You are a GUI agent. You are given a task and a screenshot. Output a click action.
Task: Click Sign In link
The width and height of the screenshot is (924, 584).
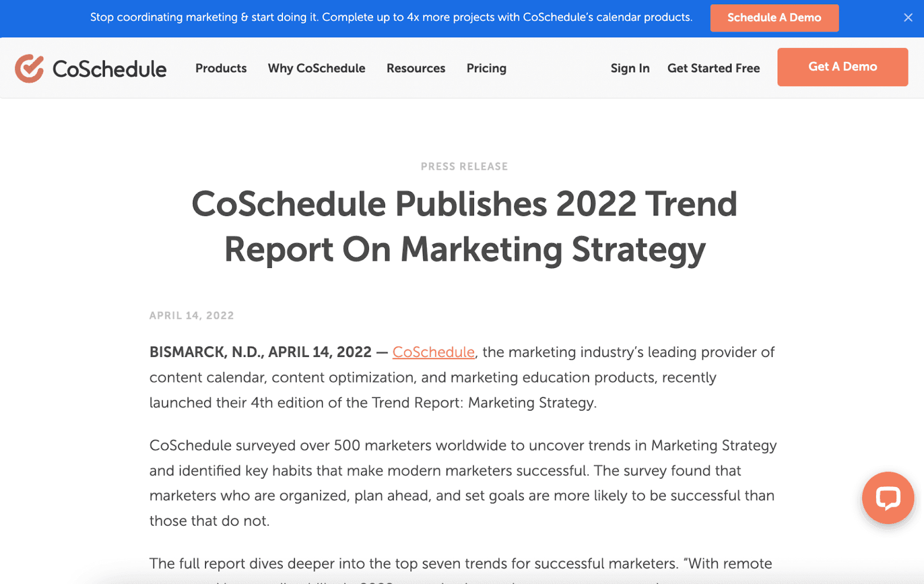coord(630,68)
